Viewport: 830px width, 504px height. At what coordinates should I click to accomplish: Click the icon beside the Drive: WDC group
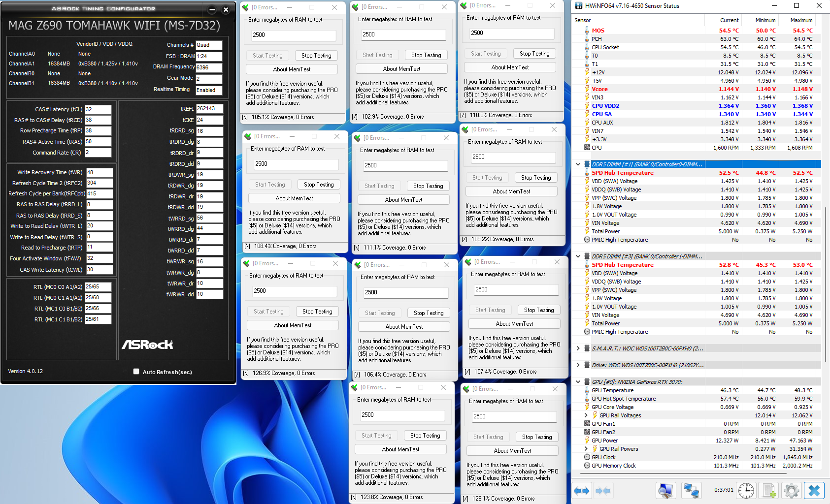(587, 365)
